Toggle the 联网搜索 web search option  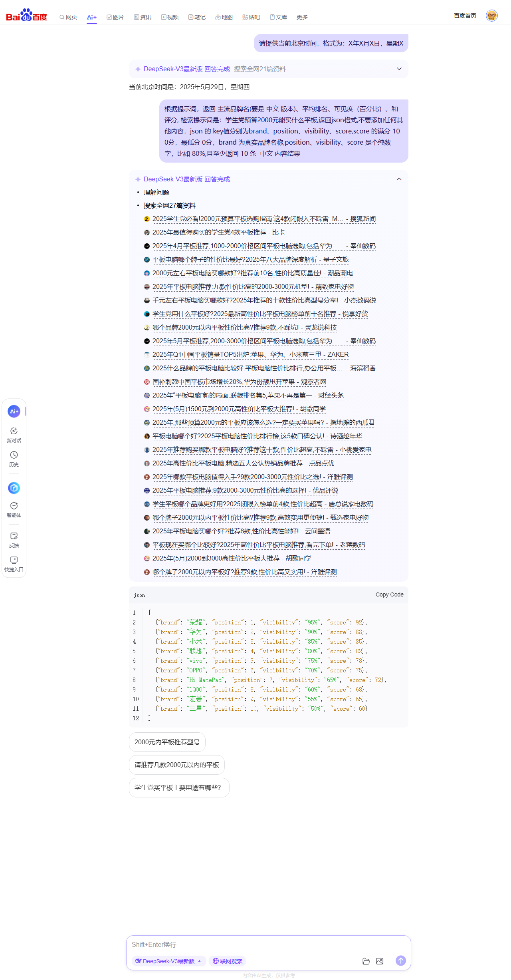coord(228,961)
